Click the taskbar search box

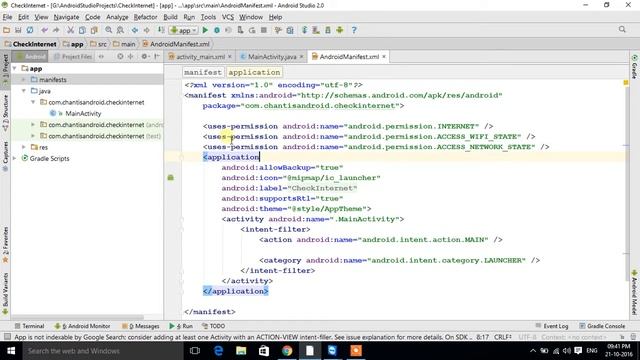[102, 351]
